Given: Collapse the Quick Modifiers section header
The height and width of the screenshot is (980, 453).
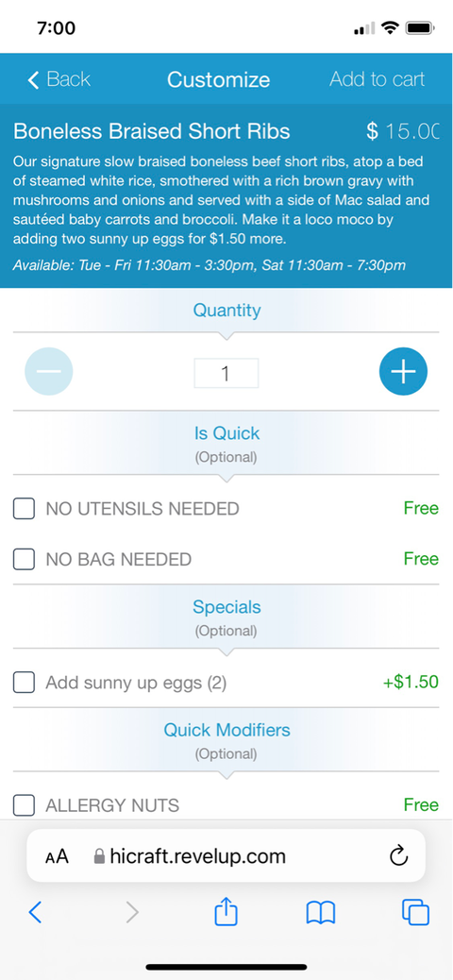Looking at the screenshot, I should (226, 740).
